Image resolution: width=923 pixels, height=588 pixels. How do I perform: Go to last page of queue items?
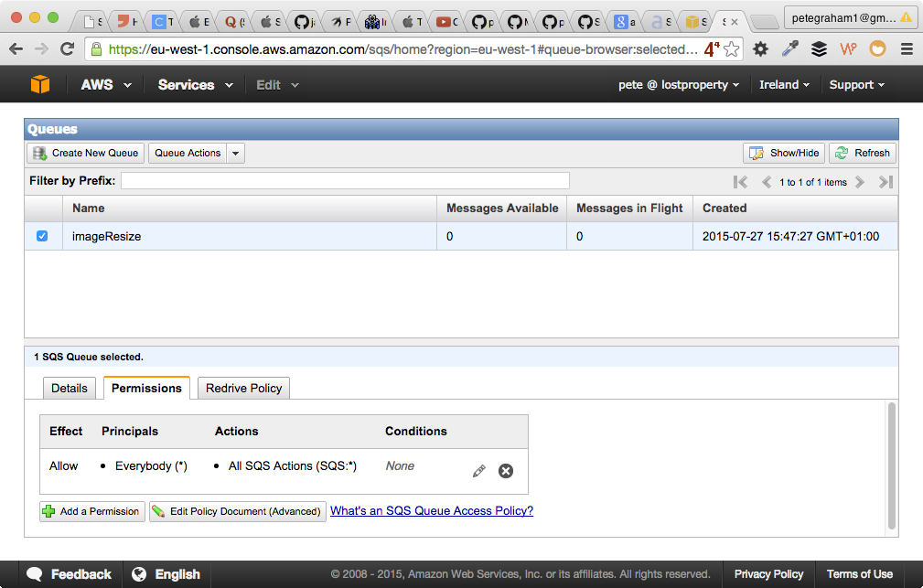(x=885, y=182)
